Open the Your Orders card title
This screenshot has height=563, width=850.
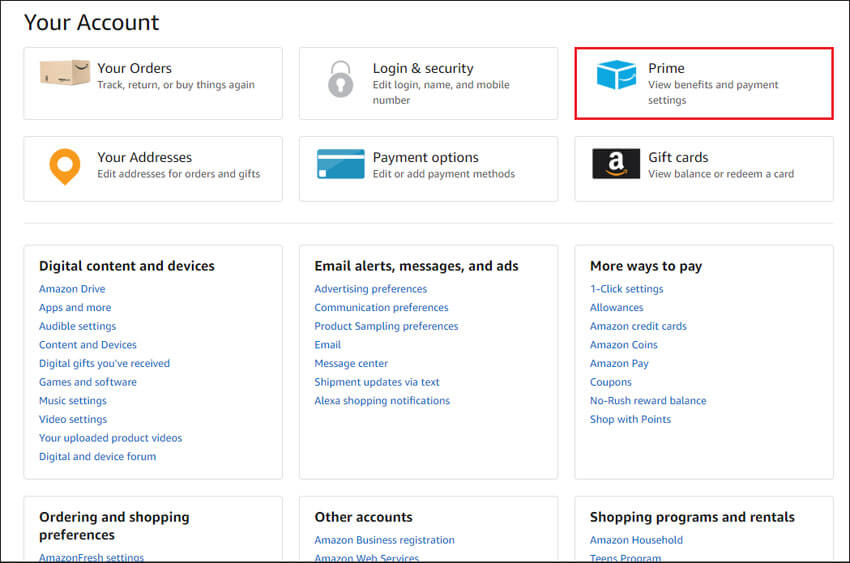[134, 68]
